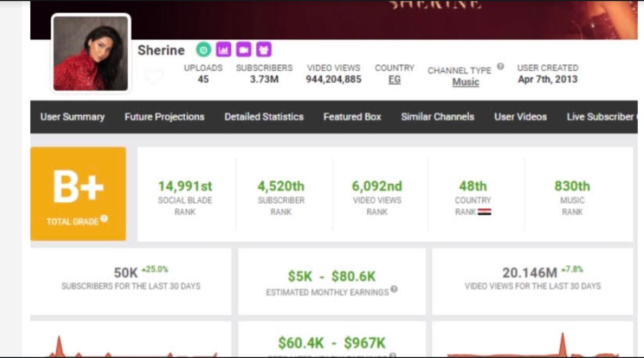This screenshot has width=644, height=358.
Task: Switch to the Future Projections tab
Action: [164, 117]
